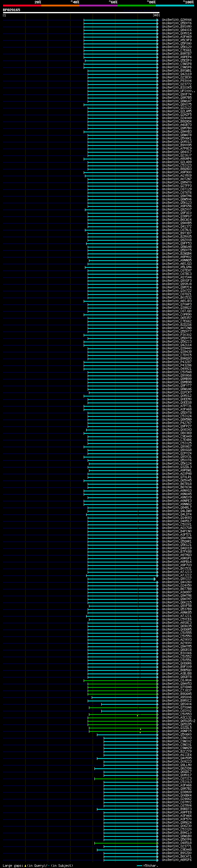Viewport: 197px width, 868px height.
Task: Click label UniRef100_C7E661
Action: 177,50
